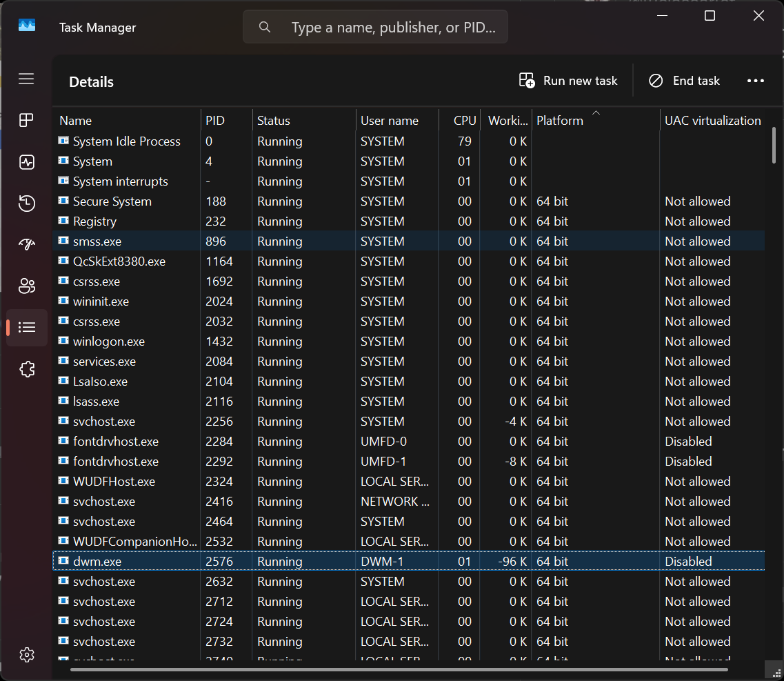Click the Run new task icon
Viewport: 784px width, 681px height.
click(527, 80)
